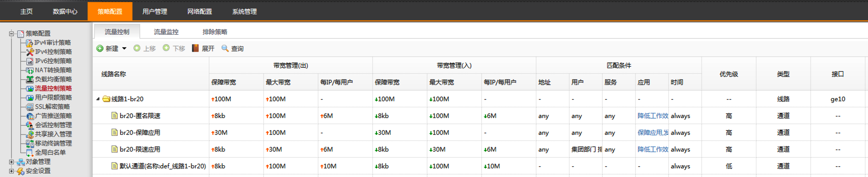This screenshot has height=177, width=868.
Task: Open the 网络配置 top menu
Action: pos(199,11)
